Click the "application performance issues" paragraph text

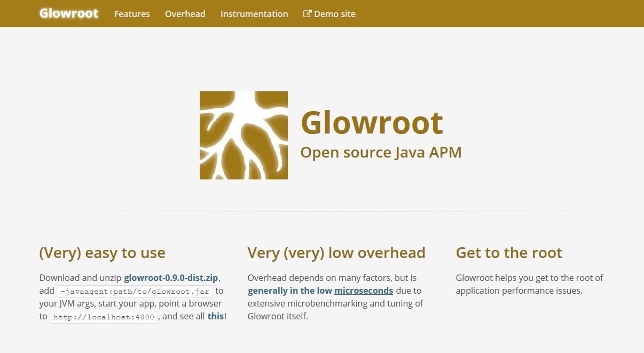518,291
